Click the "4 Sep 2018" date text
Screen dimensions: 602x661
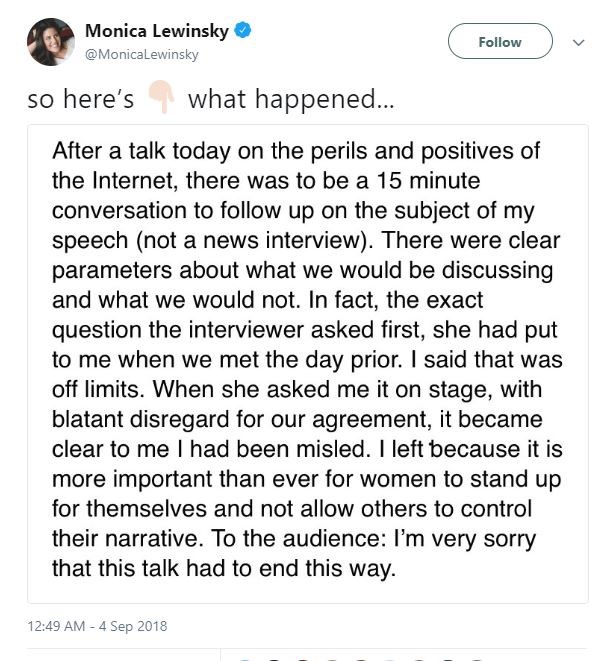[133, 627]
